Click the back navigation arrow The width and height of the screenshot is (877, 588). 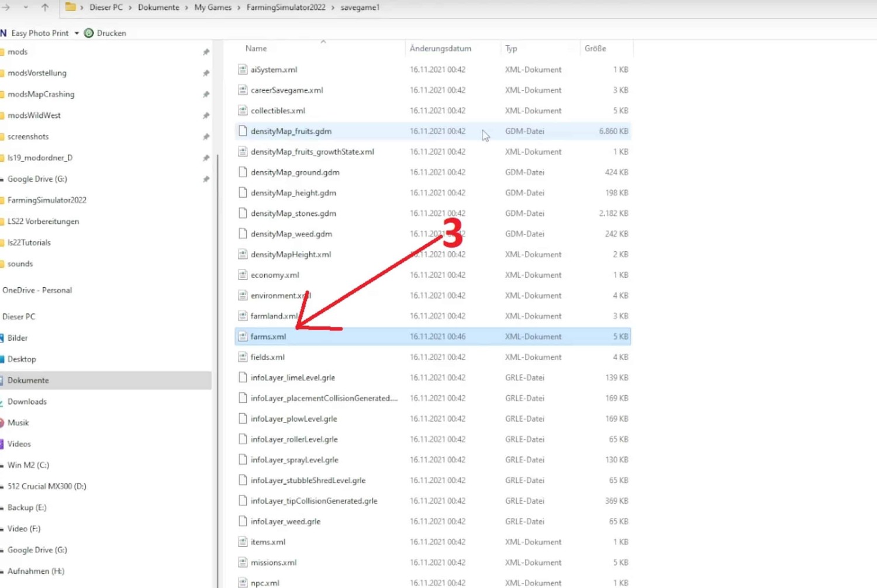(x=6, y=8)
